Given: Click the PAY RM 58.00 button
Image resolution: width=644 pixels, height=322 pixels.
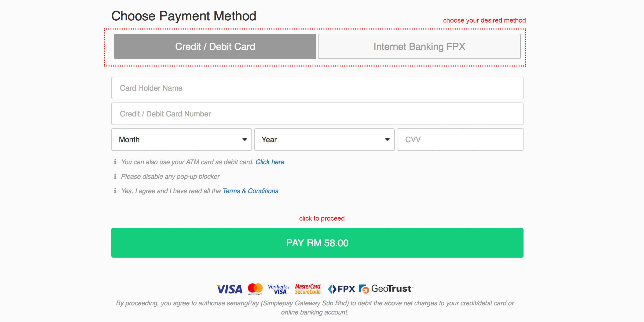Looking at the screenshot, I should coord(317,243).
